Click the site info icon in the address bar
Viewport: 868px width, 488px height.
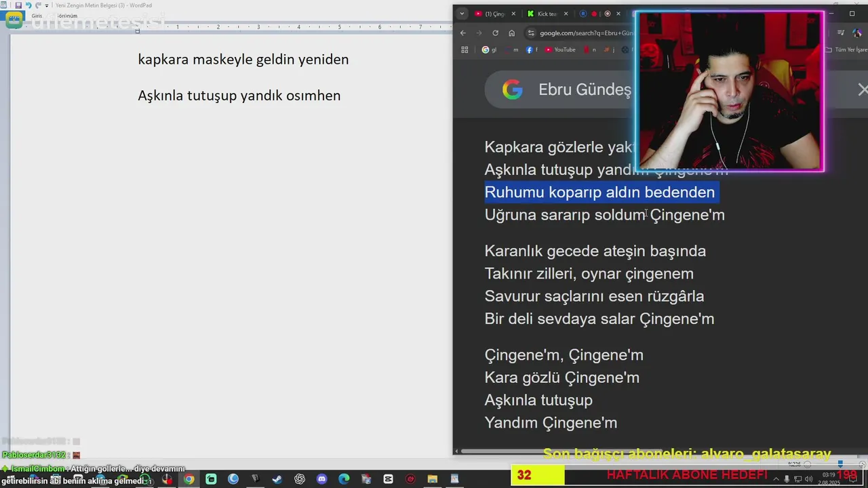click(x=531, y=33)
